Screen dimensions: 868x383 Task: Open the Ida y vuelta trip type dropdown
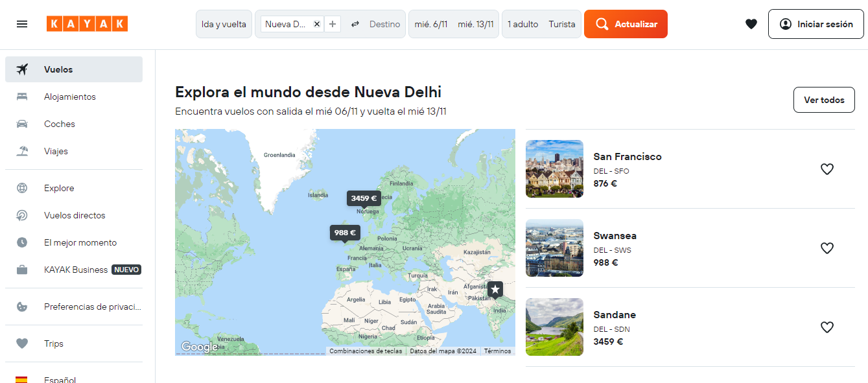[224, 24]
